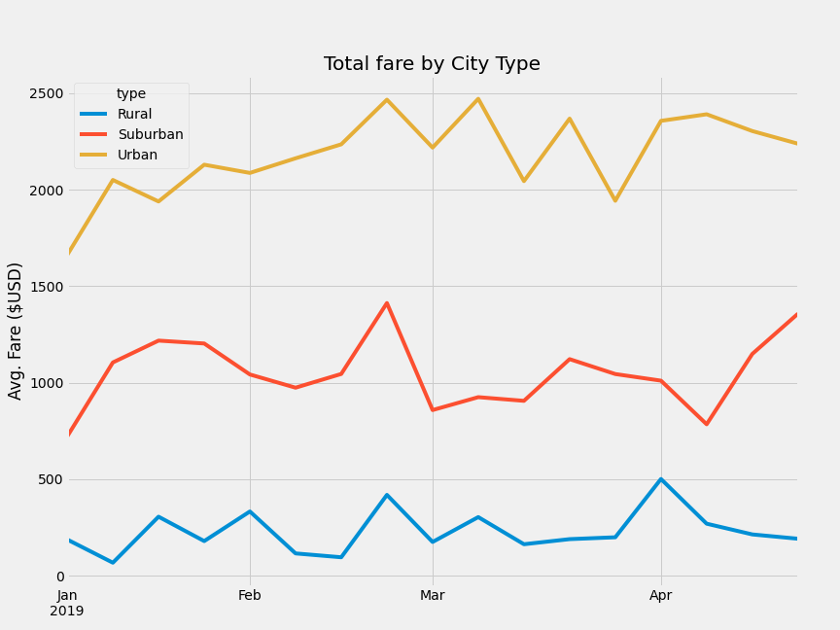840x630 pixels.
Task: Click the Apr x-axis tick label
Action: [660, 595]
